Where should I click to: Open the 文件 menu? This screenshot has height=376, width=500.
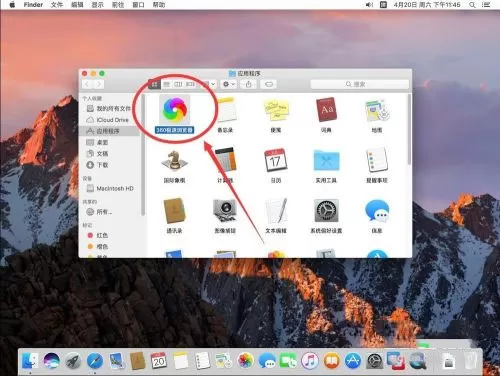pyautogui.click(x=57, y=5)
